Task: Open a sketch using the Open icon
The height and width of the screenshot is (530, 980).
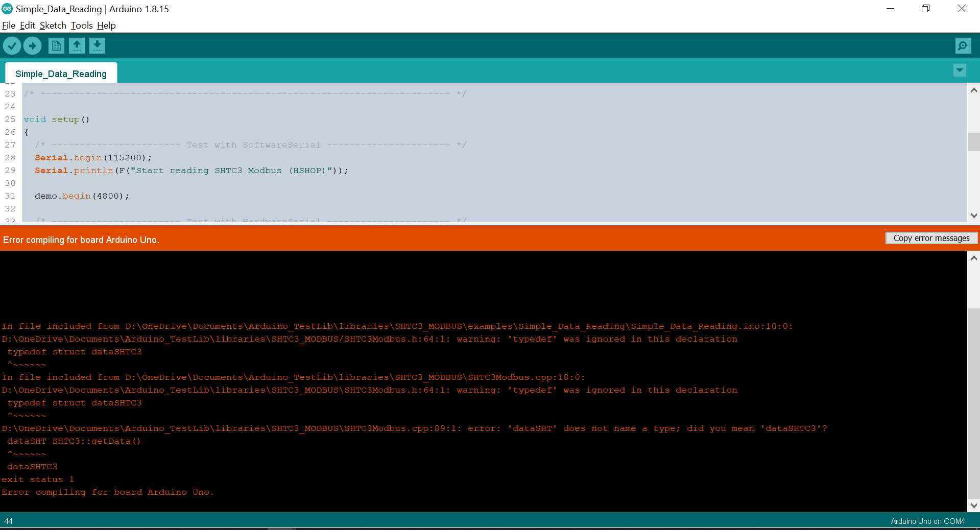Action: (76, 45)
